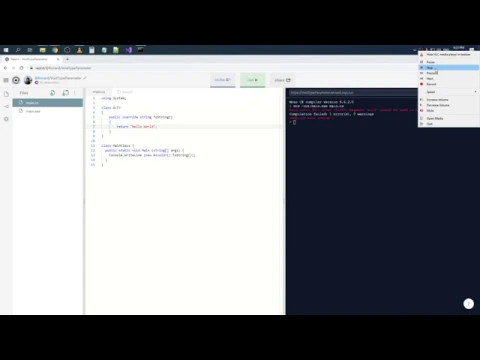Select Hide VLC media player in taskbar
This screenshot has height=360, width=480.
coord(449,54)
